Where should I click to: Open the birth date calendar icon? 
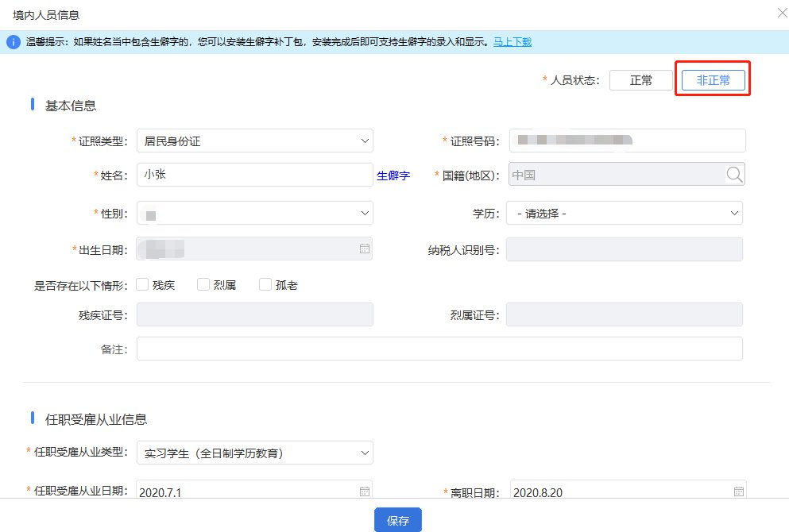coord(365,249)
